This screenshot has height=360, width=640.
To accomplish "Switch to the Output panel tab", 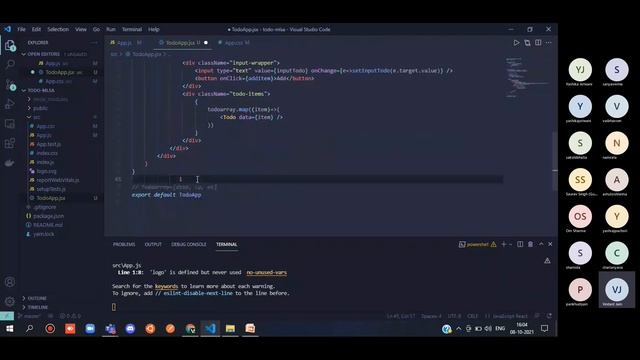I will [x=153, y=244].
